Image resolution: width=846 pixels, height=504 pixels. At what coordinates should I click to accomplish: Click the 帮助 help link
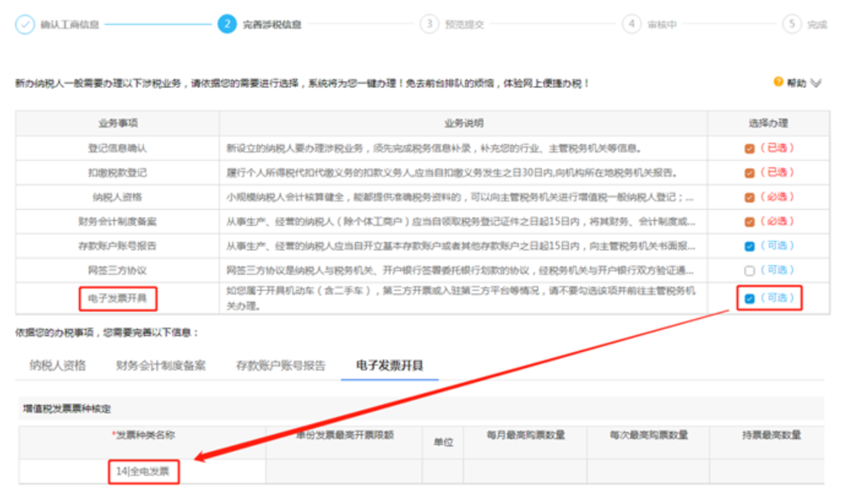coord(796,83)
